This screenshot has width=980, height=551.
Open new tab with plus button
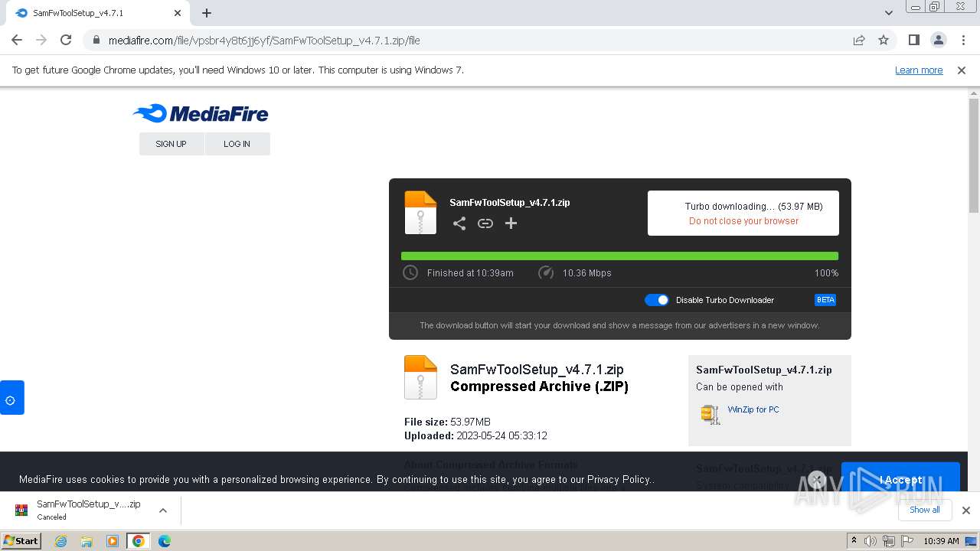pyautogui.click(x=207, y=13)
